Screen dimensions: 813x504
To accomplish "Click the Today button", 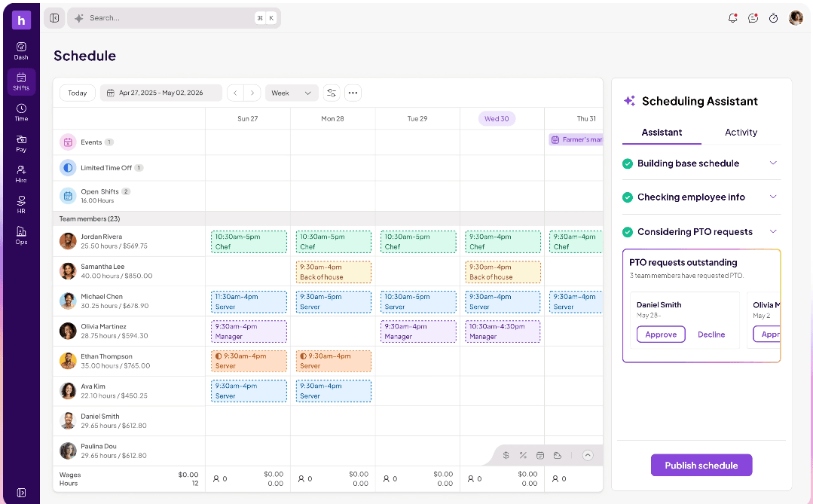I will click(x=78, y=93).
